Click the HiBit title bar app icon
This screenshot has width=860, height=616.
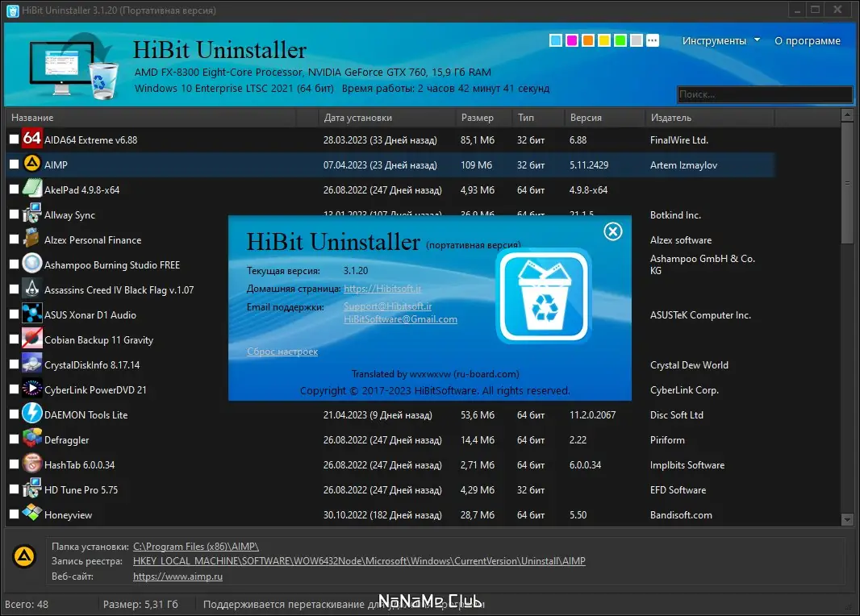(12, 10)
